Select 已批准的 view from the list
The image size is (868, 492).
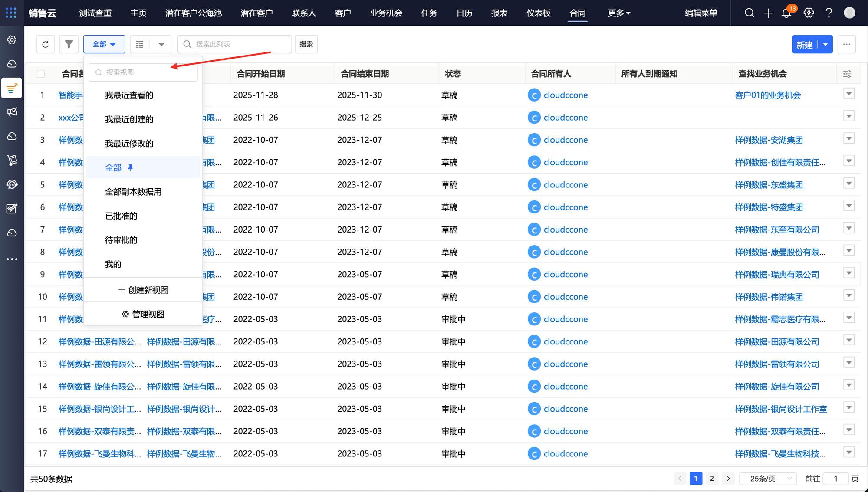121,216
